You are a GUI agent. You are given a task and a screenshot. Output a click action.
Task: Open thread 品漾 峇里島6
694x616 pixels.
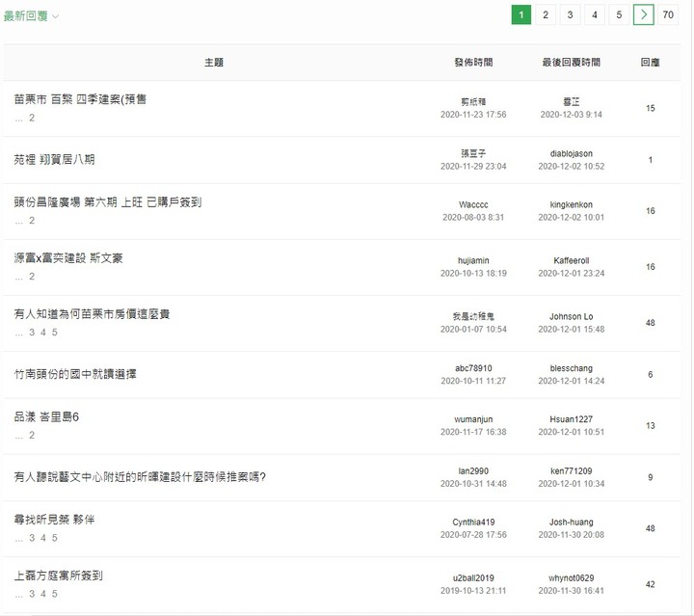[x=46, y=416]
